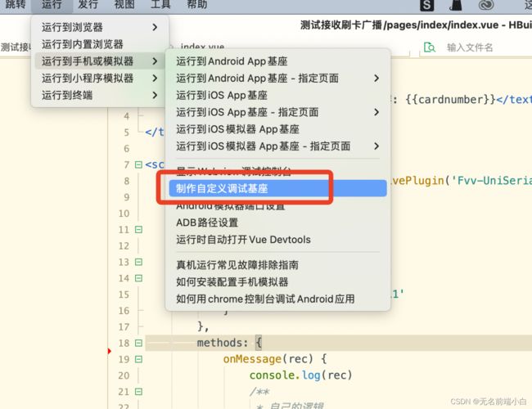Expand arrow beside 运行到手机或模拟器
532x409 pixels.
(x=155, y=61)
